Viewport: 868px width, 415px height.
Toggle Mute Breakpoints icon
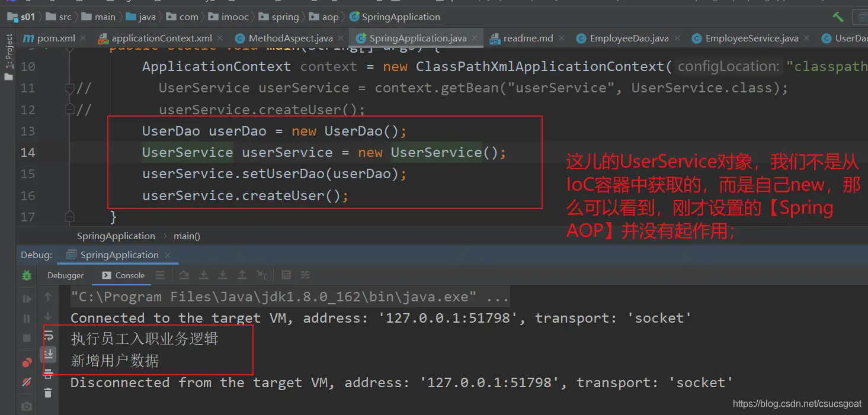27,382
